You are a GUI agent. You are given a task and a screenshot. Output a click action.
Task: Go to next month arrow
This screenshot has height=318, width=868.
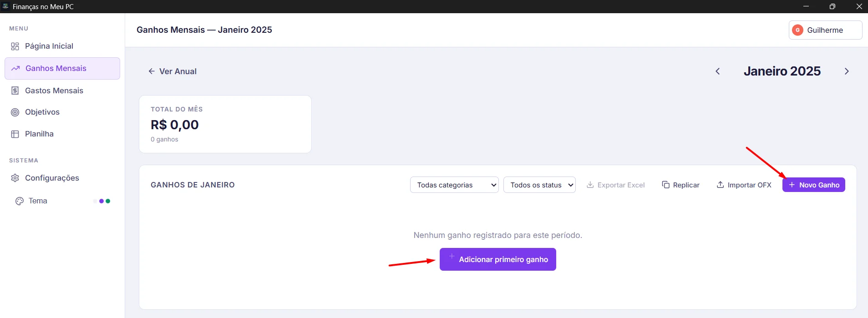[x=847, y=71]
